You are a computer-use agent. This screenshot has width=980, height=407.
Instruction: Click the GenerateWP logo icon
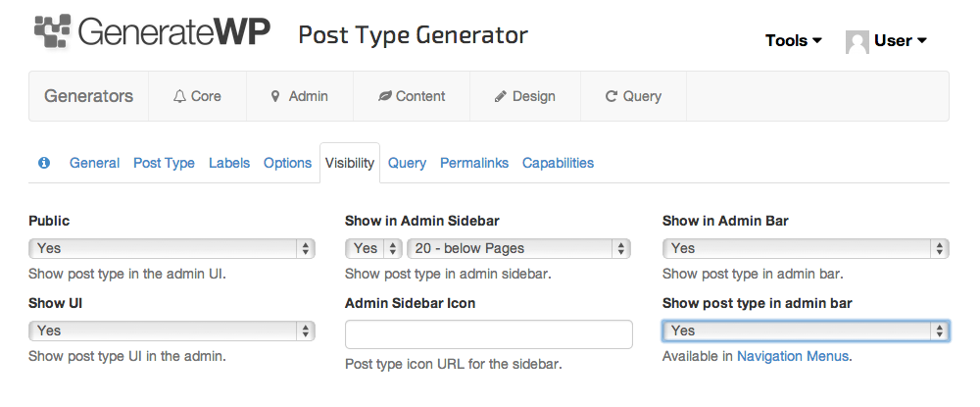point(53,32)
